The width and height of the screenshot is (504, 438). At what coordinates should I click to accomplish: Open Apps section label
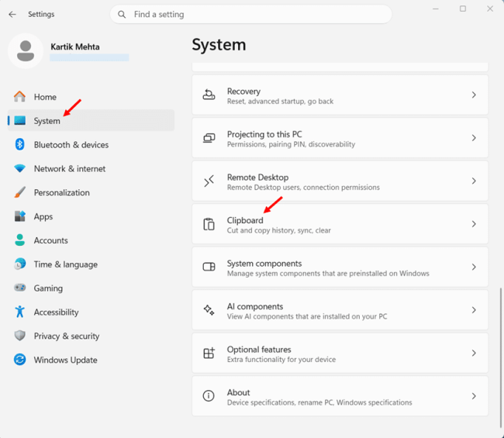(x=43, y=216)
